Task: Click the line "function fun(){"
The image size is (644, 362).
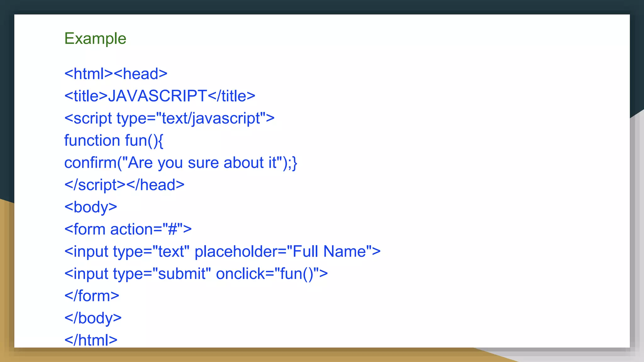Action: 114,140
